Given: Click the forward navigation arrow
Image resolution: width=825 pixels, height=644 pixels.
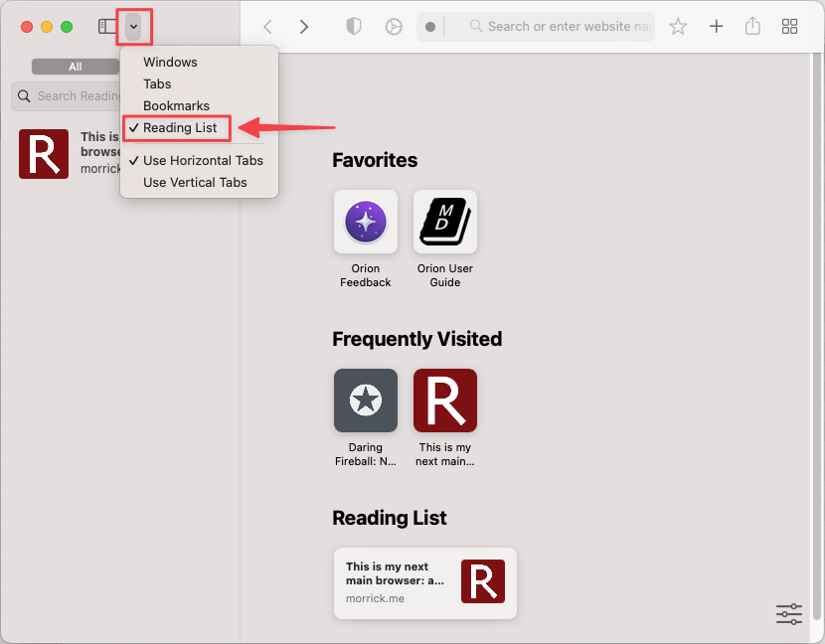Looking at the screenshot, I should [x=304, y=26].
